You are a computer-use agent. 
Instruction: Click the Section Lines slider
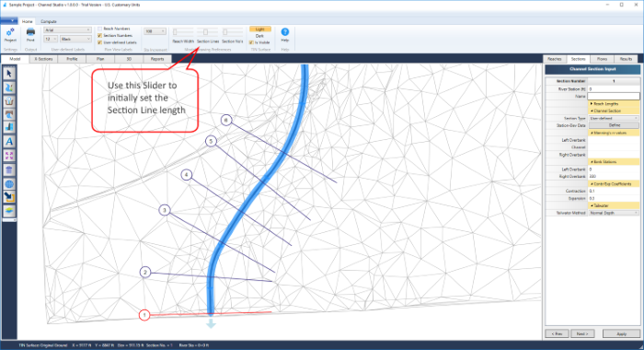click(x=207, y=32)
